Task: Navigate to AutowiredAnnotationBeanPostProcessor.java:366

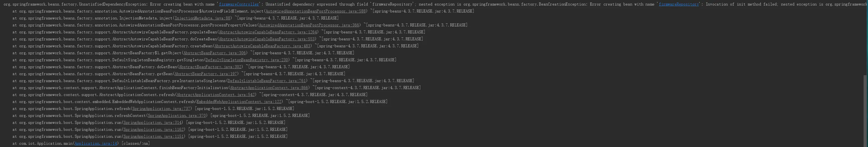Action: tap(309, 25)
